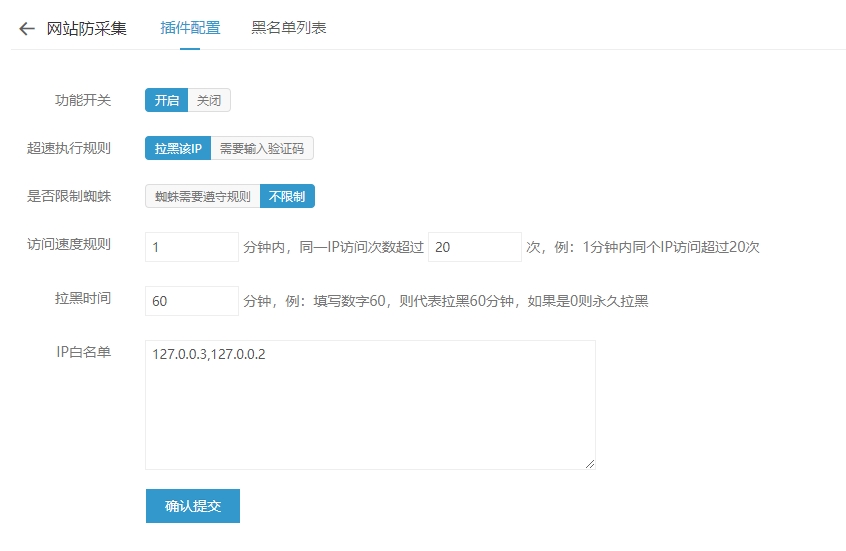Click the 拉黑时间 input showing 60
Viewport: 846px width, 551px height.
coord(191,301)
